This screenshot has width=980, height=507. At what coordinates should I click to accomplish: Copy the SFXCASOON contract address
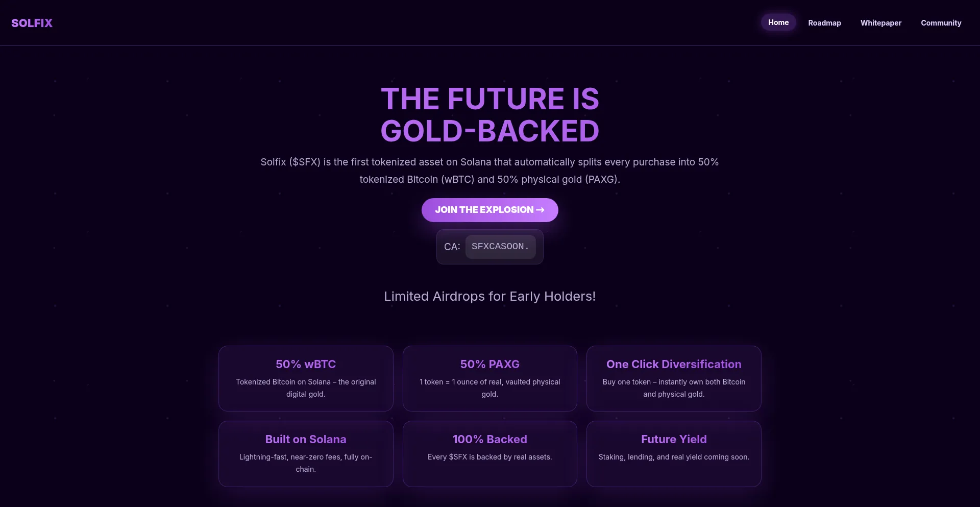point(501,247)
